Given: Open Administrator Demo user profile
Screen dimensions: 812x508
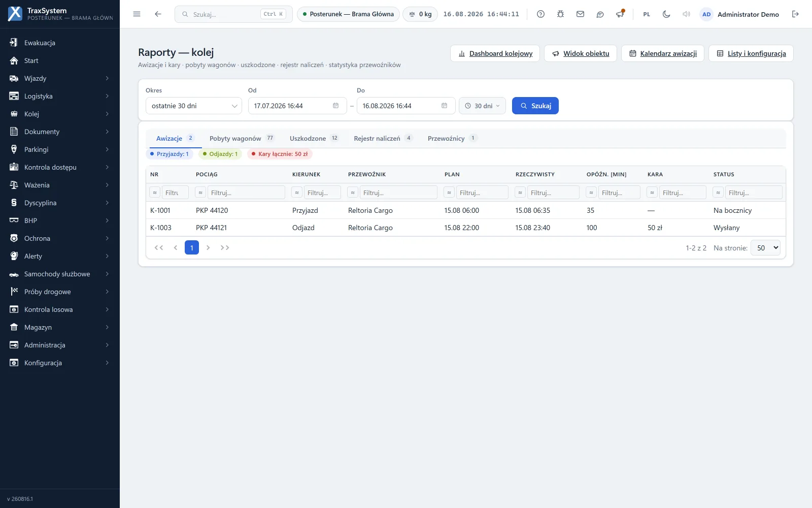Looking at the screenshot, I should 739,14.
